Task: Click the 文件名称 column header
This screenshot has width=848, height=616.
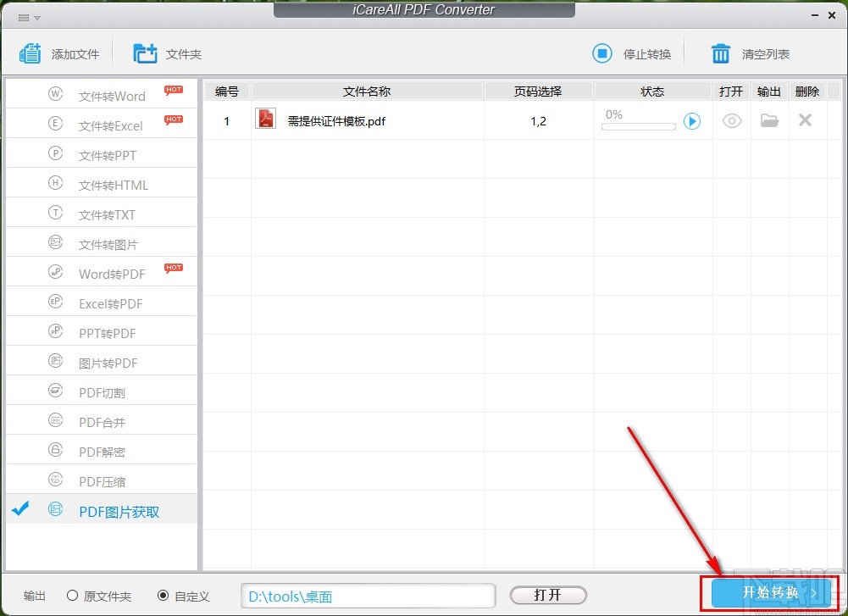Action: (367, 92)
